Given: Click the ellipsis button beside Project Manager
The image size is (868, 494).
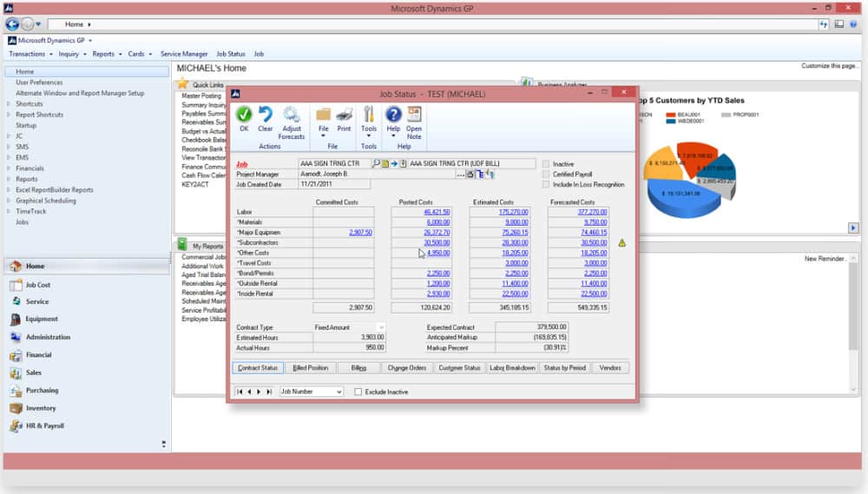Looking at the screenshot, I should click(x=460, y=175).
